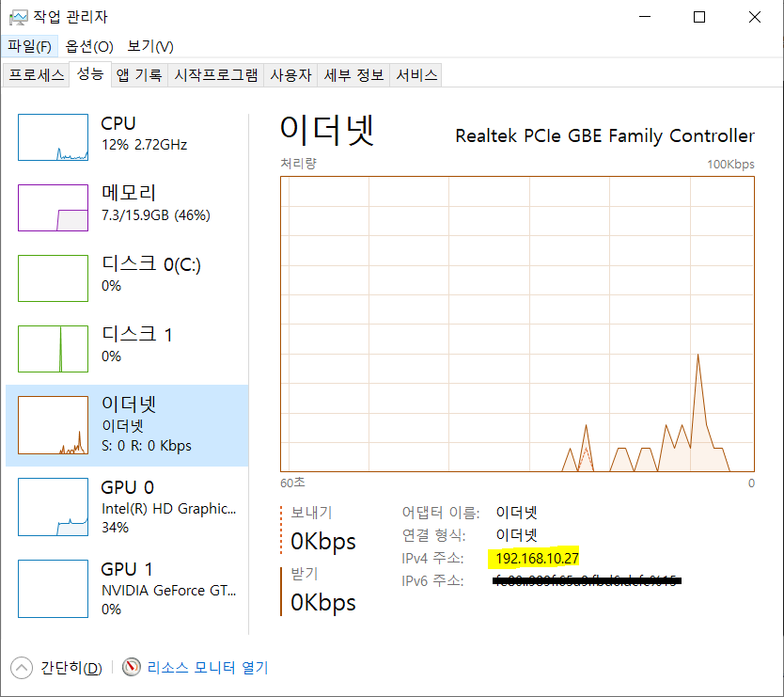Select the 디스크 0(C:) graph thumbnail
784x697 pixels.
(53, 278)
